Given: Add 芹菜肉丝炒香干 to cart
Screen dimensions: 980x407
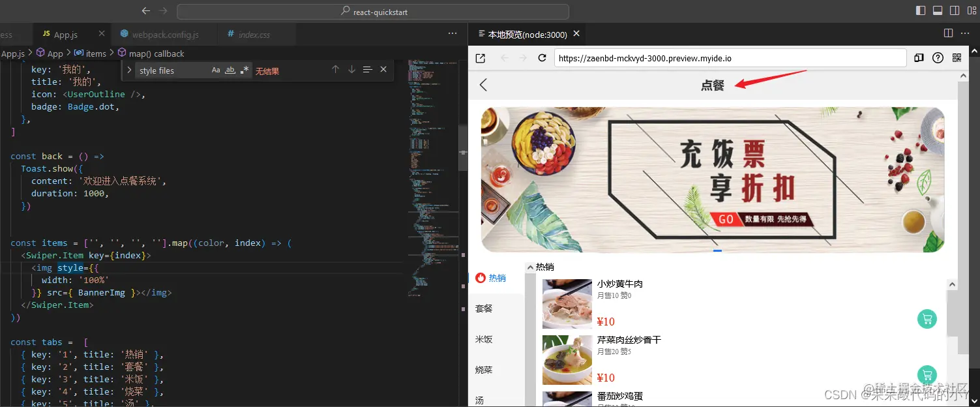Looking at the screenshot, I should (x=927, y=375).
